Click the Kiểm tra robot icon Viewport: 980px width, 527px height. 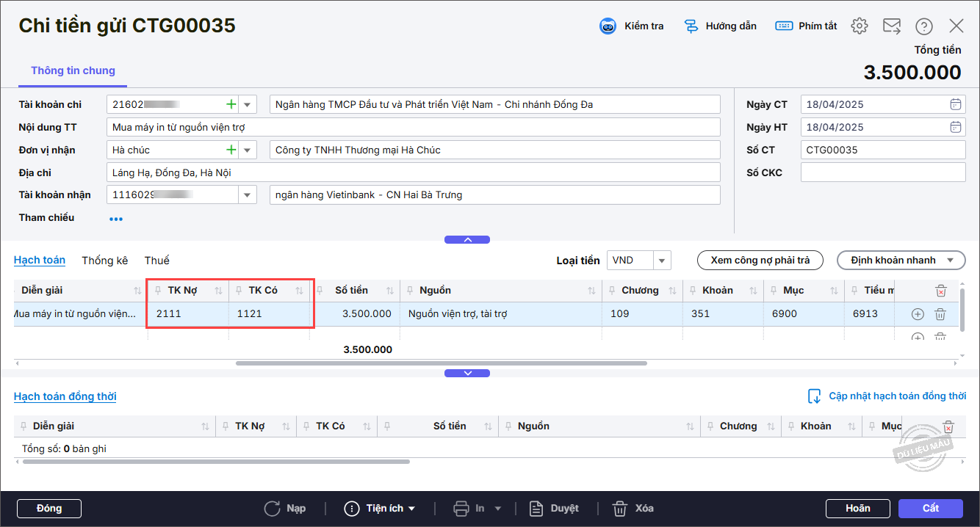[x=608, y=26]
